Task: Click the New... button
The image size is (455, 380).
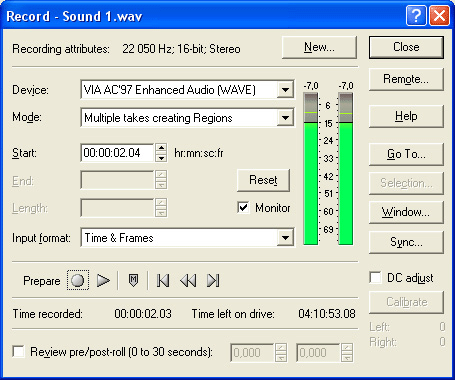Action: [x=319, y=47]
